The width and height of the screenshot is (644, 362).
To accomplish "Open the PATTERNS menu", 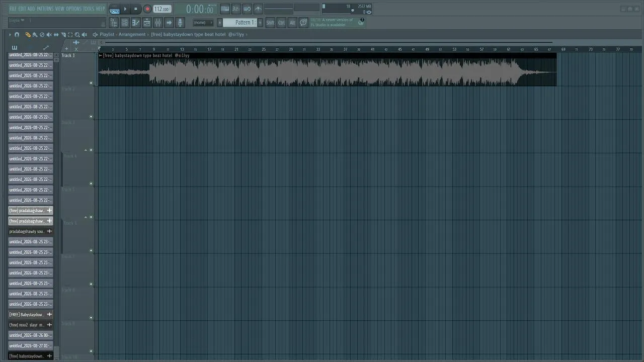I will click(x=45, y=9).
